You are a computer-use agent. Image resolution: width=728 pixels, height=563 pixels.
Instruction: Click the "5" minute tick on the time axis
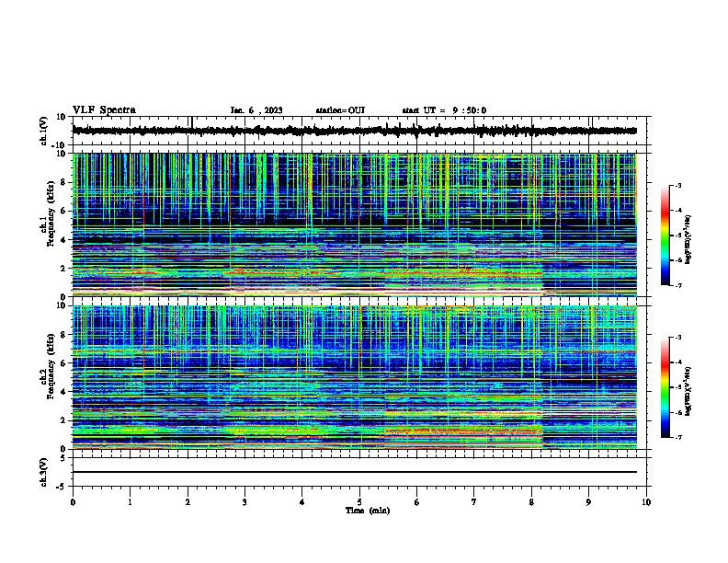(x=359, y=502)
